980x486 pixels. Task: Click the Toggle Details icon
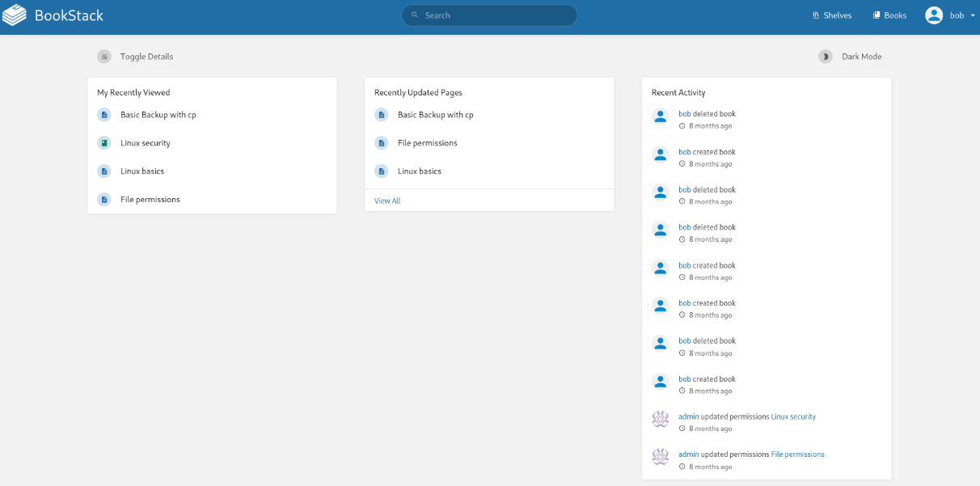103,57
